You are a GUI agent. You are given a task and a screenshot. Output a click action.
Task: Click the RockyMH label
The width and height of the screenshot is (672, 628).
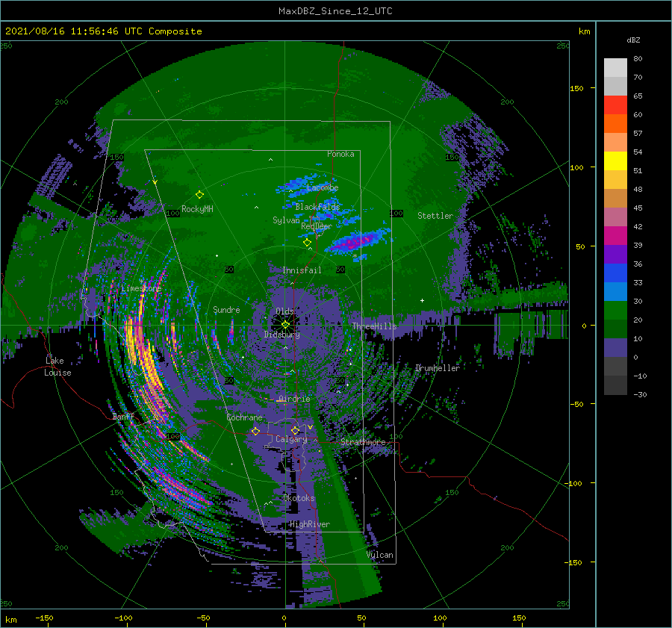pos(197,209)
